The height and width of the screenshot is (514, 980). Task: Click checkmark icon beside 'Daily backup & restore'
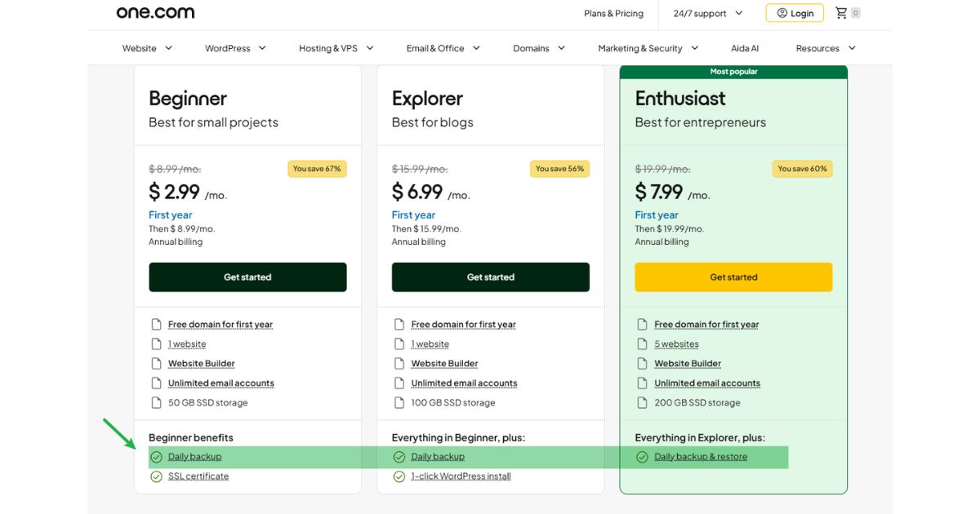pos(643,457)
